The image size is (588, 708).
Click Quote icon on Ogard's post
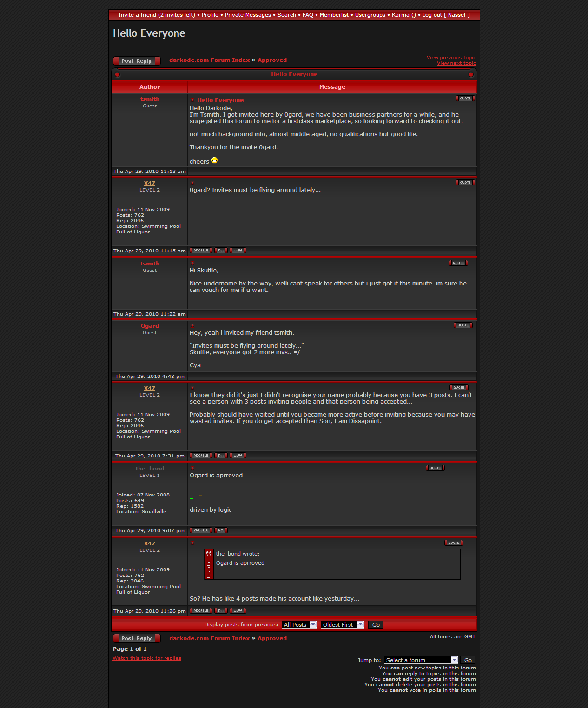pos(463,325)
